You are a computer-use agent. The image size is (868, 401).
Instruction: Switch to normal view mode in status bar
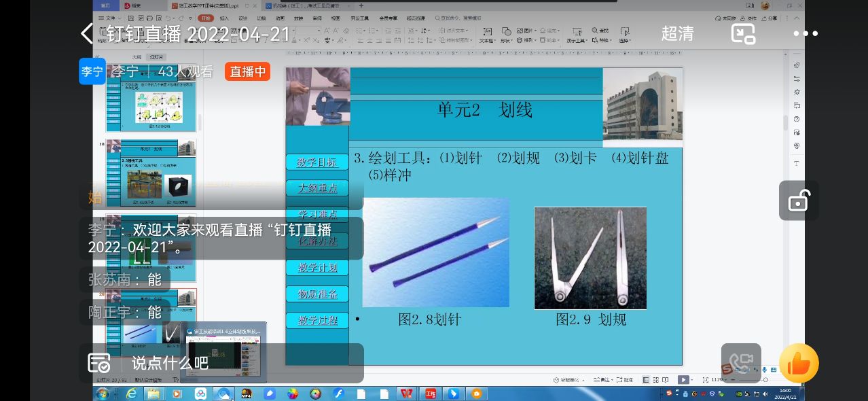646,380
